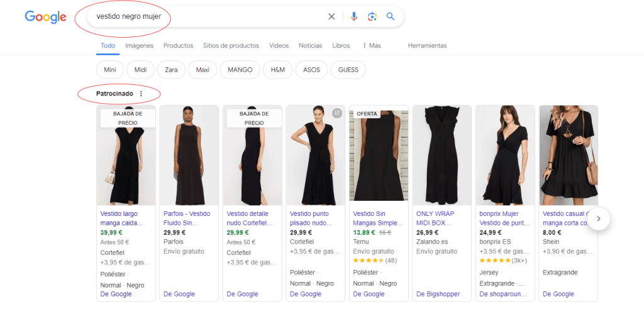
Task: Click the 26,99 € Zalando price
Action: pos(427,232)
